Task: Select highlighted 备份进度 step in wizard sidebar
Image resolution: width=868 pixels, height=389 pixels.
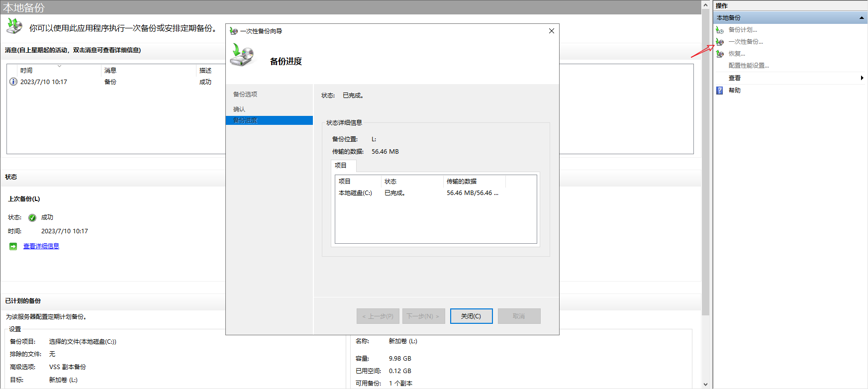Action: tap(269, 120)
